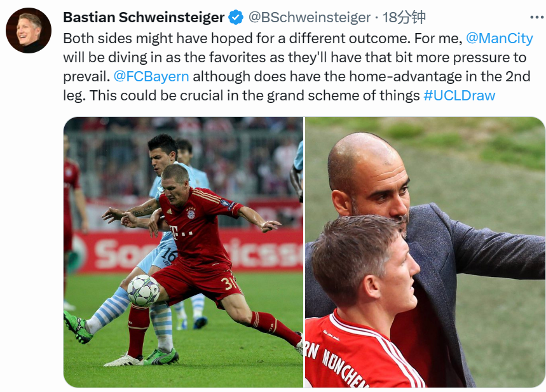Click the Bastian Schweinsteiger display name
The width and height of the screenshot is (546, 392).
[x=144, y=17]
